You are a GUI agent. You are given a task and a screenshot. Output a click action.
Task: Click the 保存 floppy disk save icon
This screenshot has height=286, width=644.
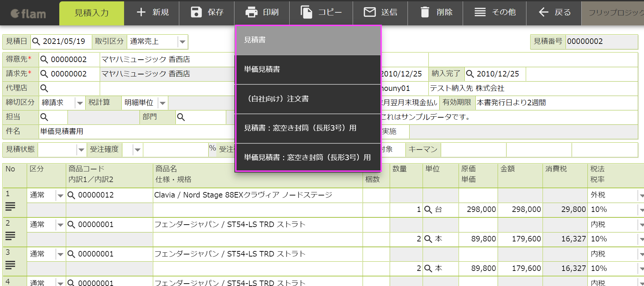click(x=196, y=12)
